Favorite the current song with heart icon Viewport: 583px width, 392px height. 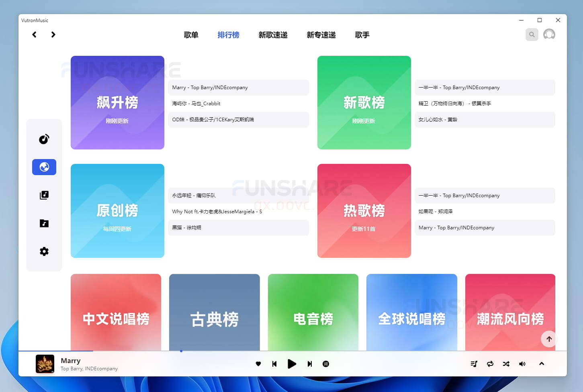pos(258,364)
